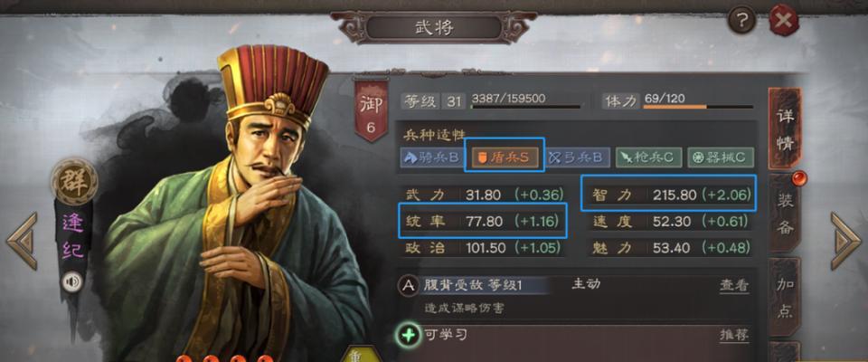Select the 盾兵S troop type

click(x=504, y=157)
